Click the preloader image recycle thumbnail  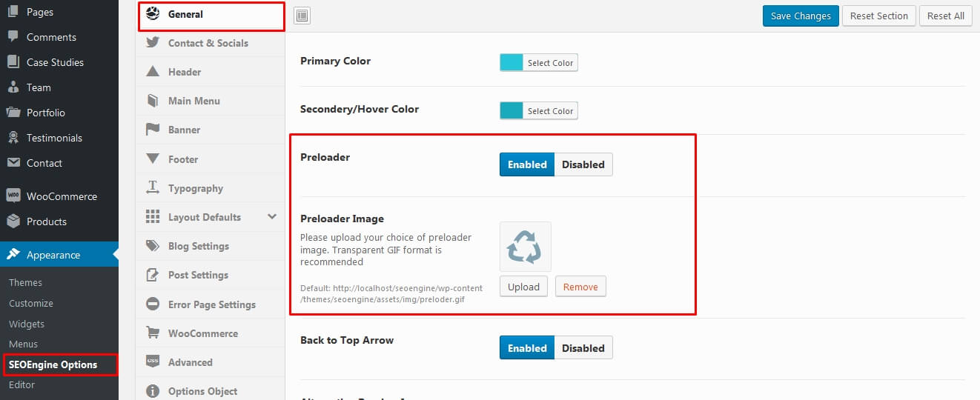pyautogui.click(x=526, y=247)
